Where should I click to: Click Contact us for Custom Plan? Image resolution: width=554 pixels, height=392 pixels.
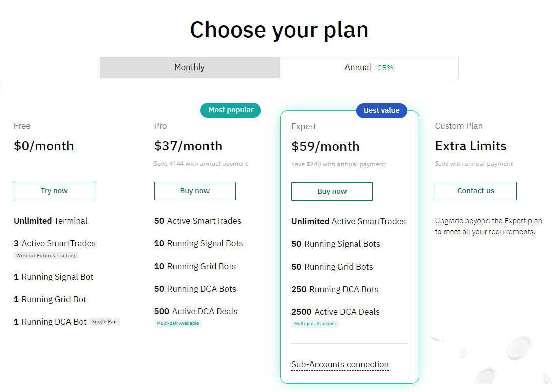click(x=475, y=191)
